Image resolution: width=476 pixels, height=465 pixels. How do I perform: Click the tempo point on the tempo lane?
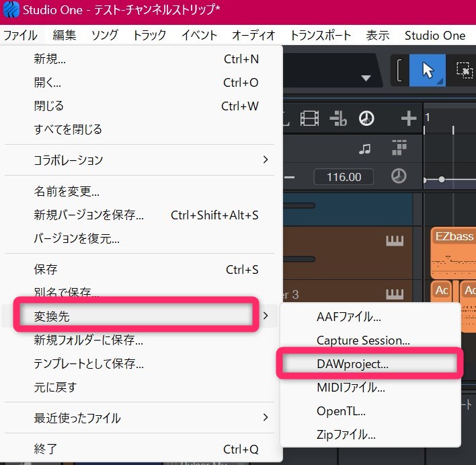442,180
